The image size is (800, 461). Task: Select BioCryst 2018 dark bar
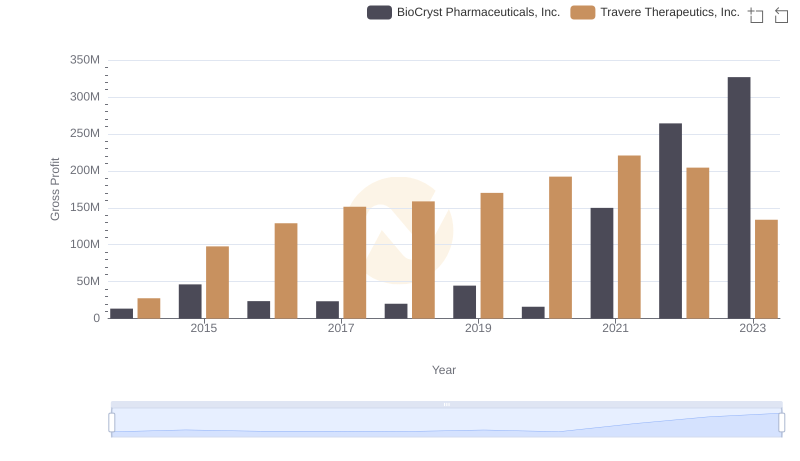(396, 311)
